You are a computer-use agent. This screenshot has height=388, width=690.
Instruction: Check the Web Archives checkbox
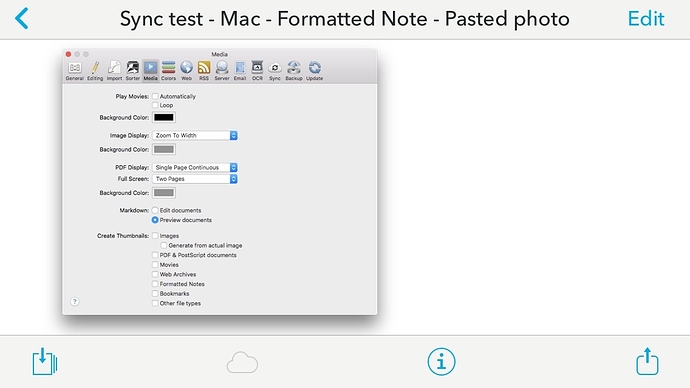point(155,275)
